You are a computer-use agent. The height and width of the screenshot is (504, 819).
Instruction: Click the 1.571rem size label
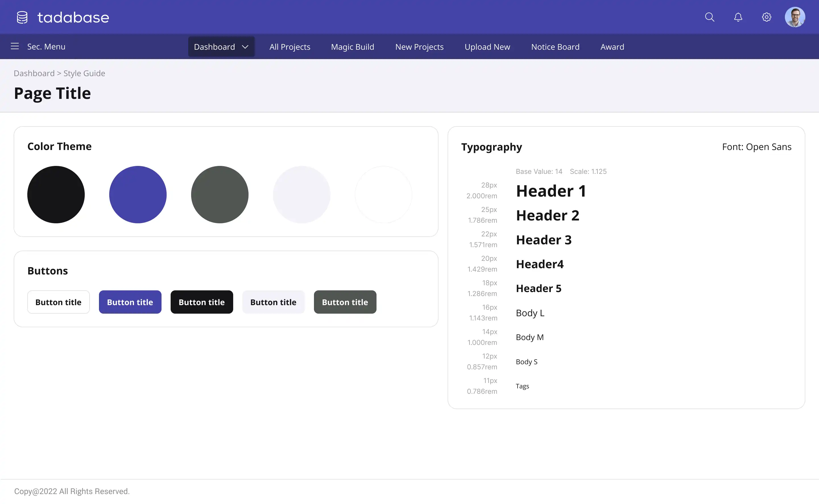[x=483, y=245]
